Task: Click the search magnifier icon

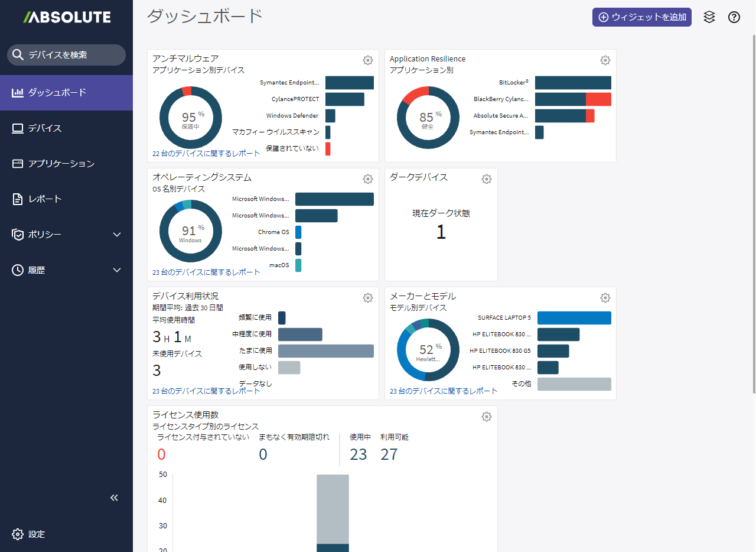Action: click(18, 55)
